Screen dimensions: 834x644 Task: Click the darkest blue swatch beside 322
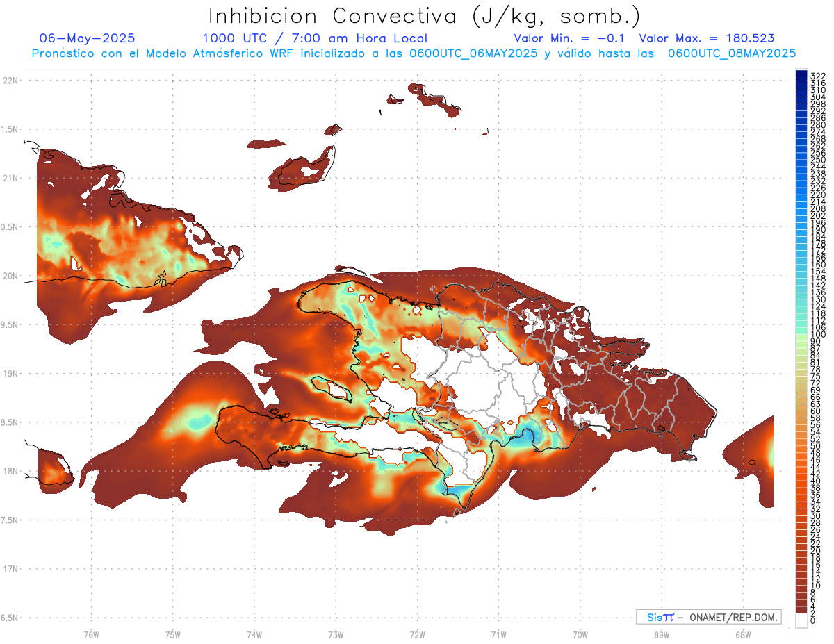click(x=801, y=74)
